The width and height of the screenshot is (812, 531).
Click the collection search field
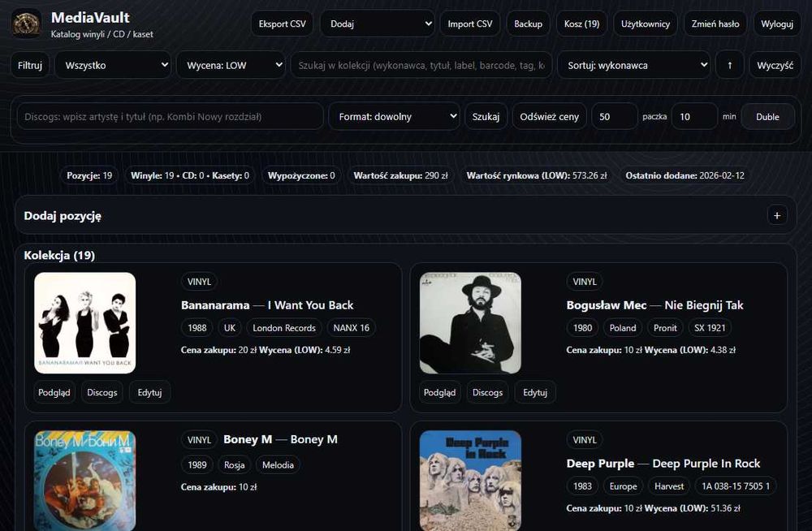coord(421,65)
